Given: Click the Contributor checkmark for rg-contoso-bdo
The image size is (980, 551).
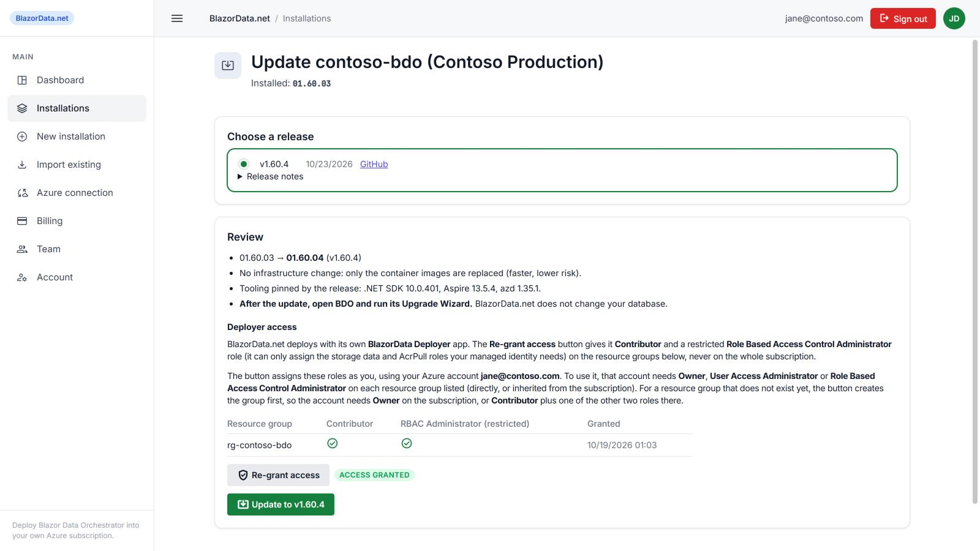Looking at the screenshot, I should click(333, 443).
